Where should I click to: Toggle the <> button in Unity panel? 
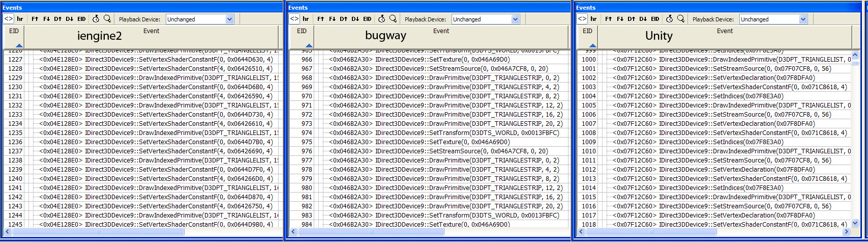[582, 19]
